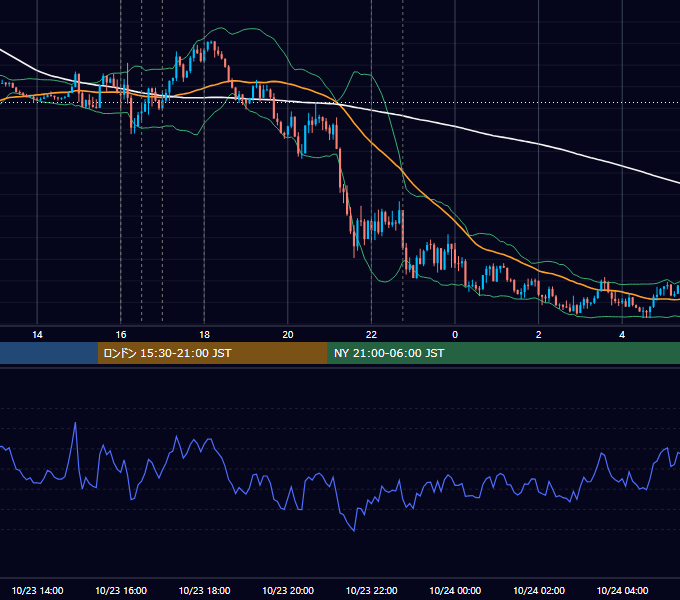Select the ロンドン 15:30-21:00 JST session bar
This screenshot has width=680, height=600.
tap(212, 353)
